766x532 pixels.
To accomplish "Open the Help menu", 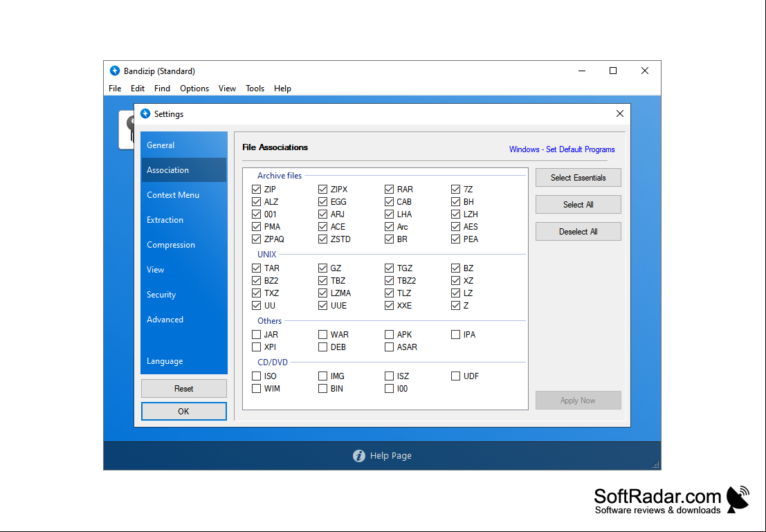I will (282, 89).
